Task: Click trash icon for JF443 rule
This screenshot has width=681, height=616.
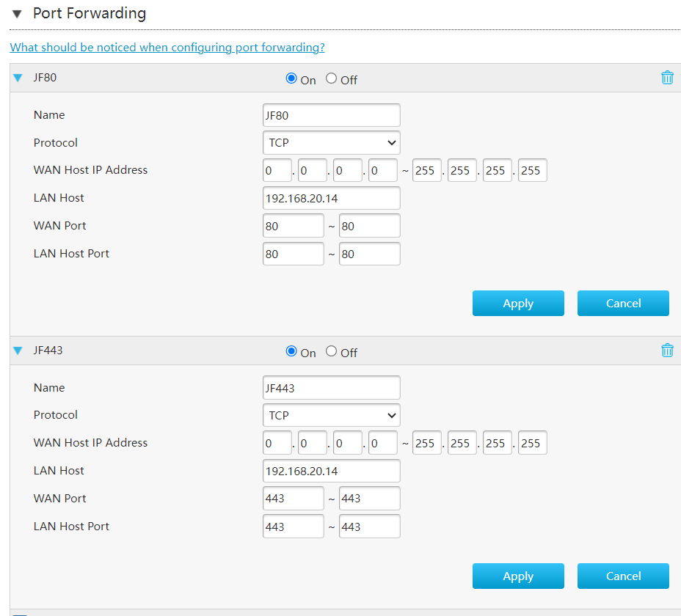Action: 666,351
